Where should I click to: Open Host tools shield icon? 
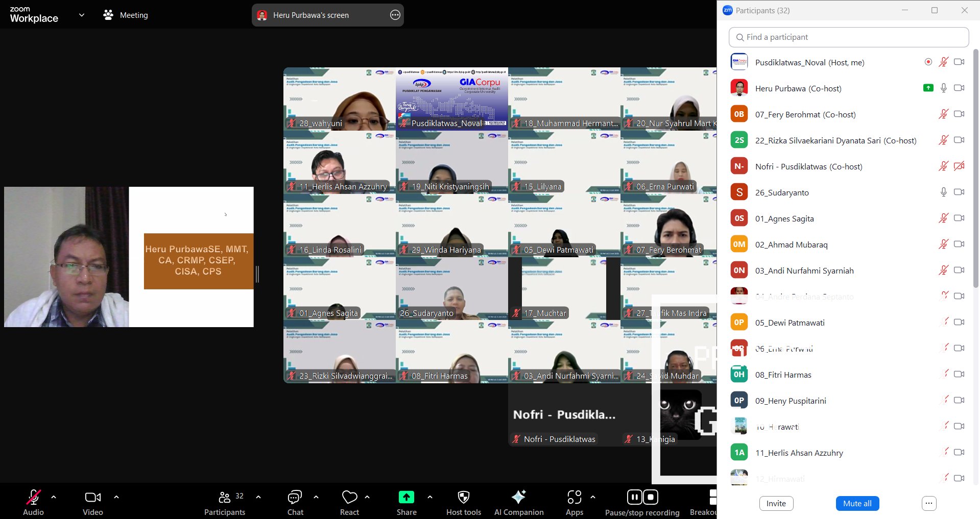coord(463,498)
